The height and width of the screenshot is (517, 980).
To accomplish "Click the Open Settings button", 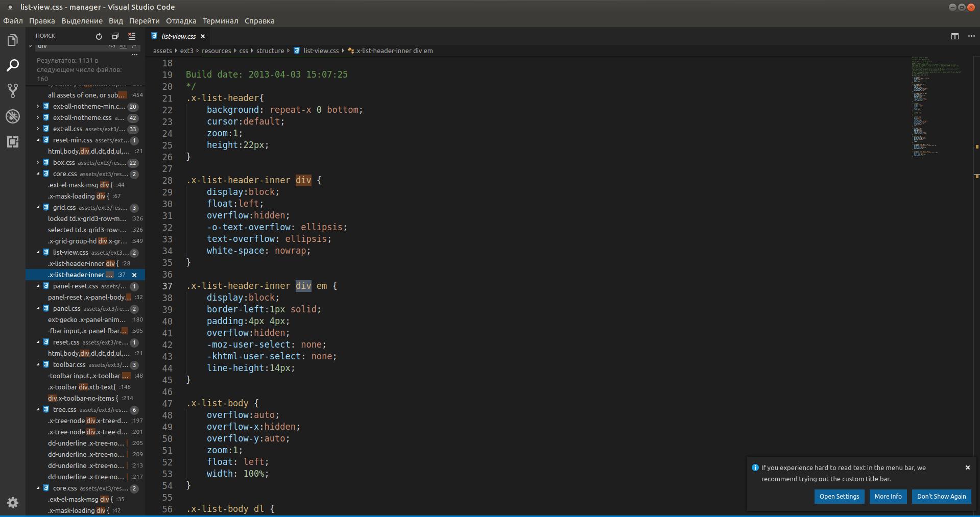I will [839, 496].
